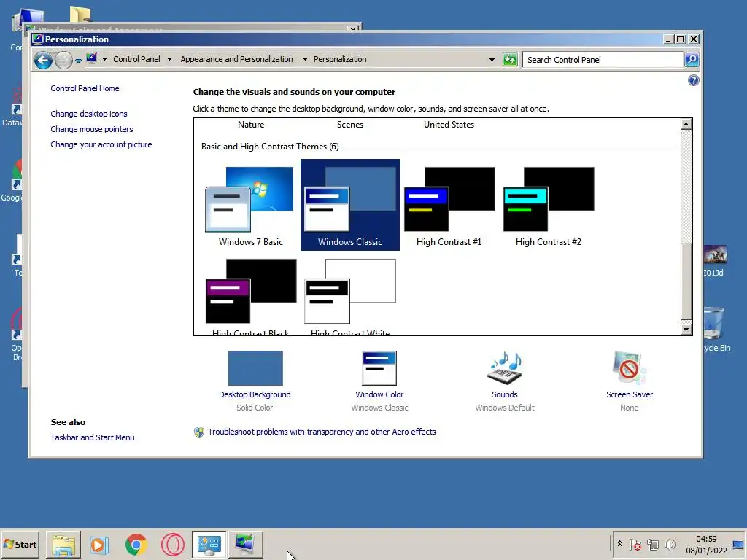Click the Window Color label link
This screenshot has width=747, height=560.
click(x=379, y=394)
